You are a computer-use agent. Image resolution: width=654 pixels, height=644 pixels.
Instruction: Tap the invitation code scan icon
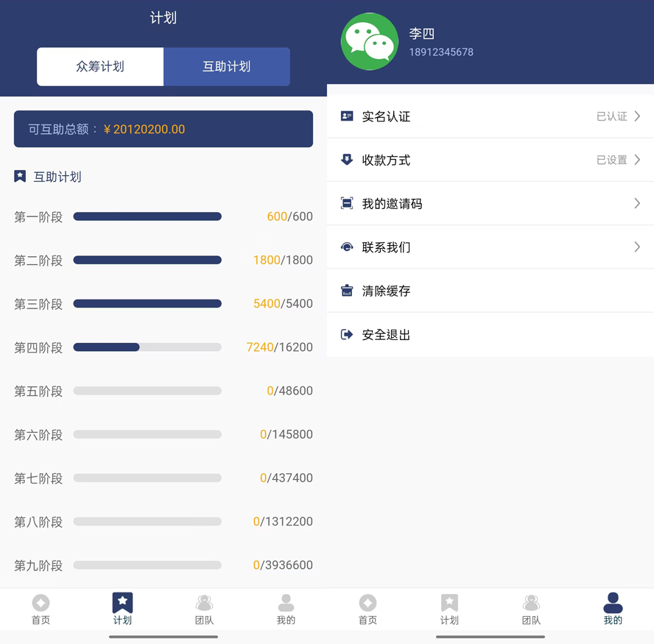coord(347,203)
